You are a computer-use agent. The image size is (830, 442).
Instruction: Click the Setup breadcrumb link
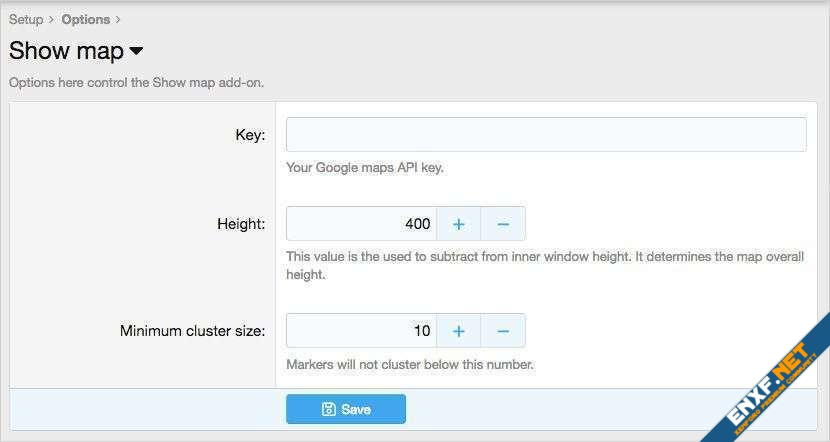tap(26, 19)
